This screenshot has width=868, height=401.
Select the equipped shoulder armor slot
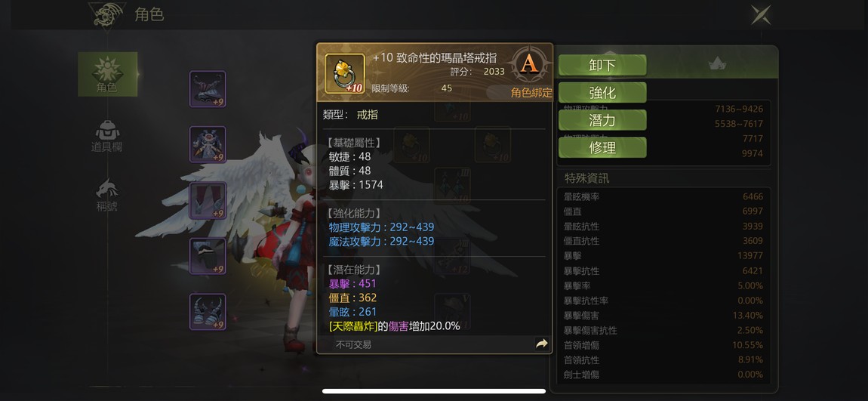point(208,88)
